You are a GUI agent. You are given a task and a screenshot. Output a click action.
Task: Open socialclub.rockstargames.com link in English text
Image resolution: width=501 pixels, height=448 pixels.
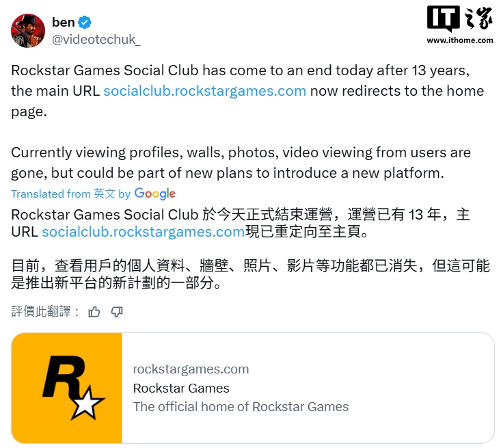click(205, 91)
